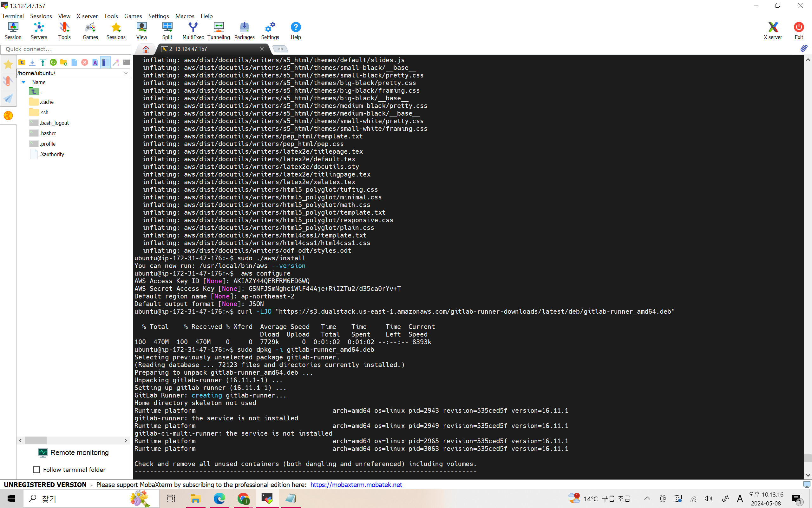
Task: Select the .Xauthority file
Action: coord(47,154)
